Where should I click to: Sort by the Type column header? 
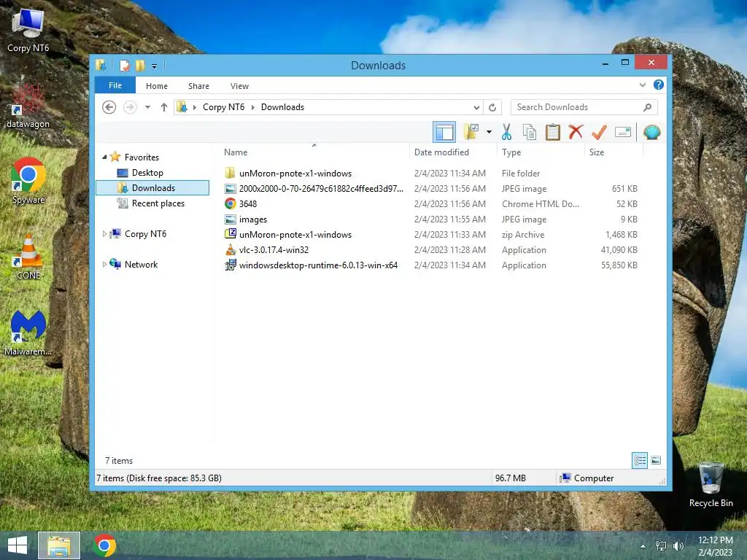pos(541,152)
